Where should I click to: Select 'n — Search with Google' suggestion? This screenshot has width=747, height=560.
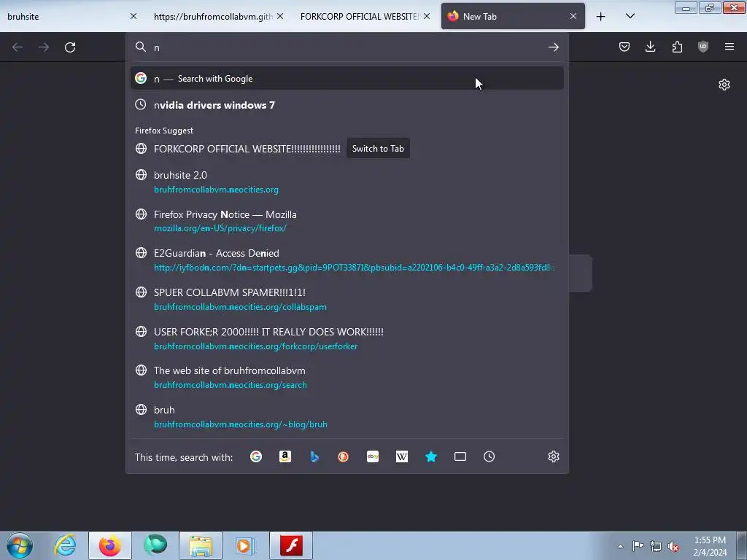pyautogui.click(x=347, y=79)
